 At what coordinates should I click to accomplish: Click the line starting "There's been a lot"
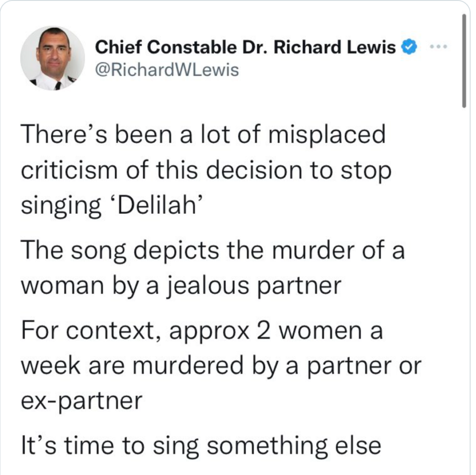pos(204,136)
